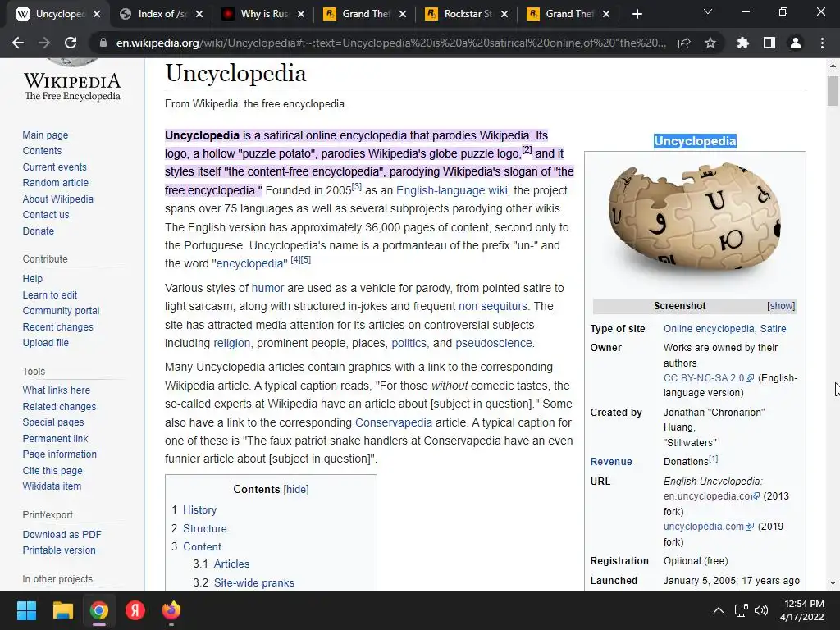Open the Windows Start menu
Screen dimensions: 840x630
(26, 610)
